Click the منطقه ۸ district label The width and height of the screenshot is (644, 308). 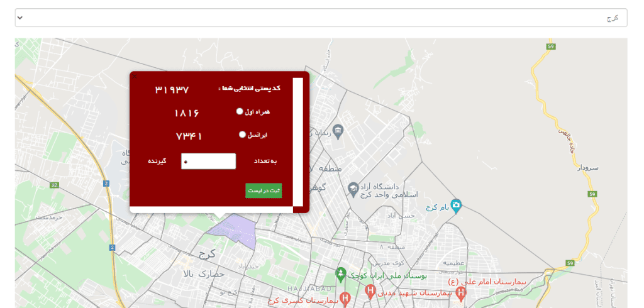392,247
